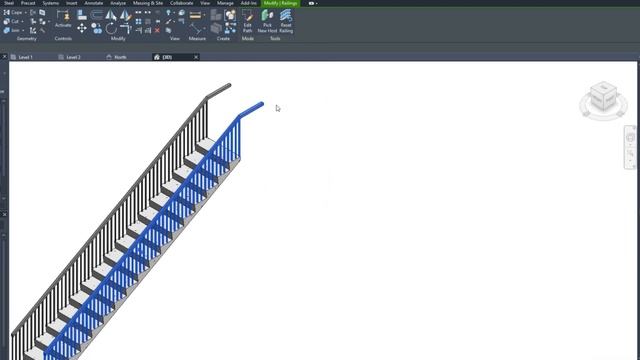The height and width of the screenshot is (360, 640).
Task: Click the zoom tool on navigation bar
Action: [630, 153]
